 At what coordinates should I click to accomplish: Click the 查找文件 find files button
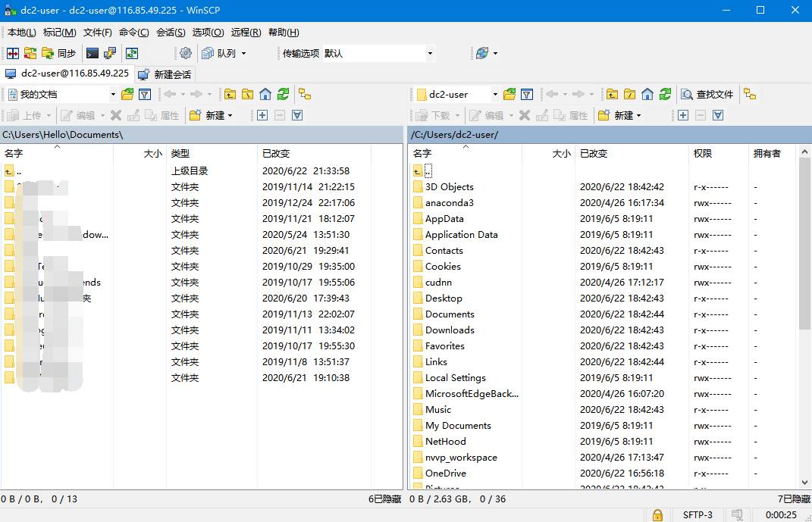[x=707, y=94]
